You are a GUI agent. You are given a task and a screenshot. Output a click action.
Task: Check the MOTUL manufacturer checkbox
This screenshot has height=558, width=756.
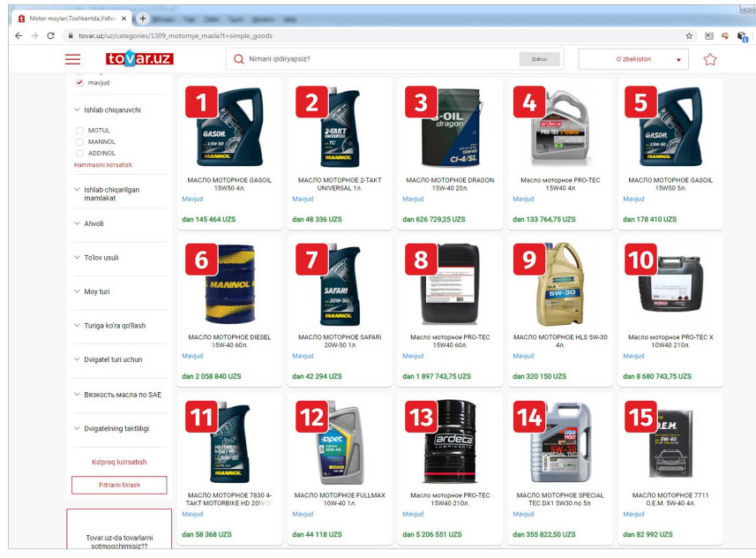[80, 131]
